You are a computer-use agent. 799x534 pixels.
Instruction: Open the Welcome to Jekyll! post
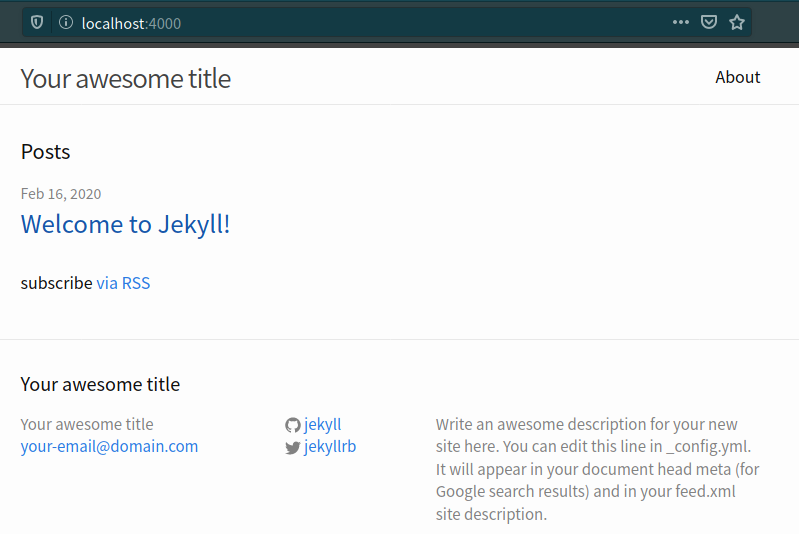pos(126,224)
